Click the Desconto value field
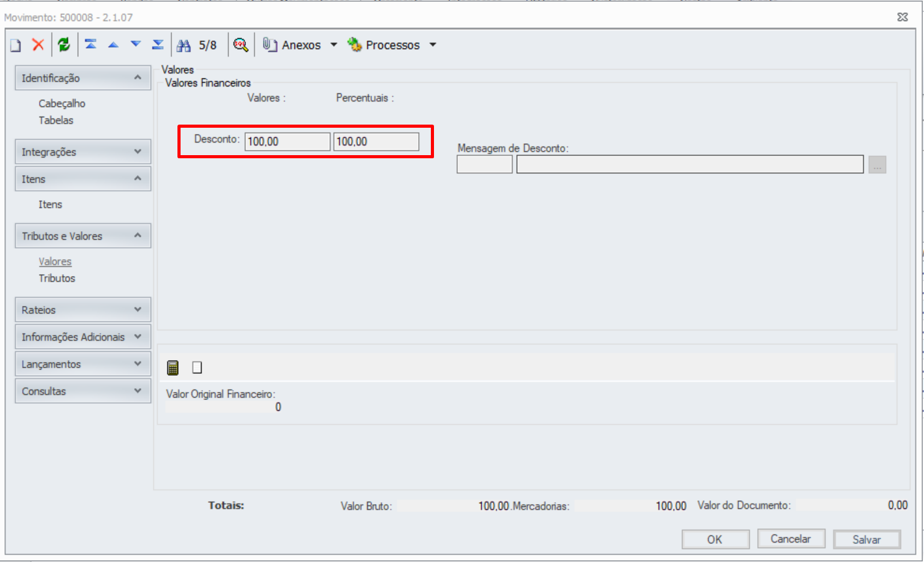Viewport: 924px width, 562px height. tap(287, 141)
